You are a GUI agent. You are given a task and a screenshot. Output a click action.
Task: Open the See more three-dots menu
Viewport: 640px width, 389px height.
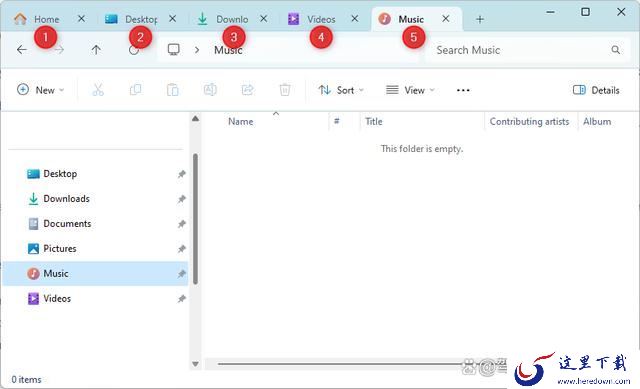463,90
